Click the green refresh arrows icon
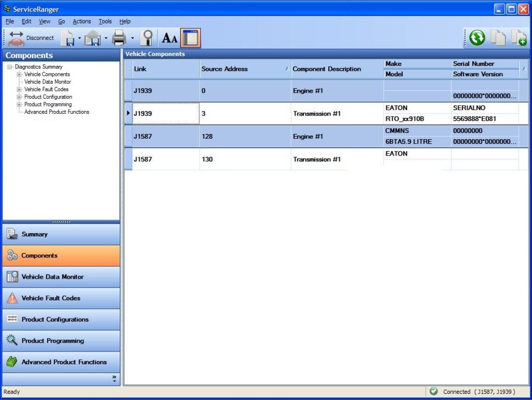Image resolution: width=532 pixels, height=400 pixels. point(477,38)
